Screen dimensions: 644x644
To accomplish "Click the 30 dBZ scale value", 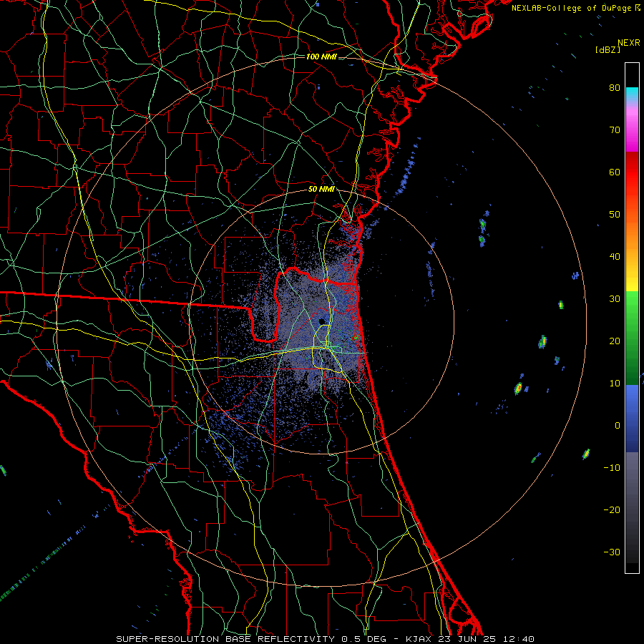I will (615, 298).
